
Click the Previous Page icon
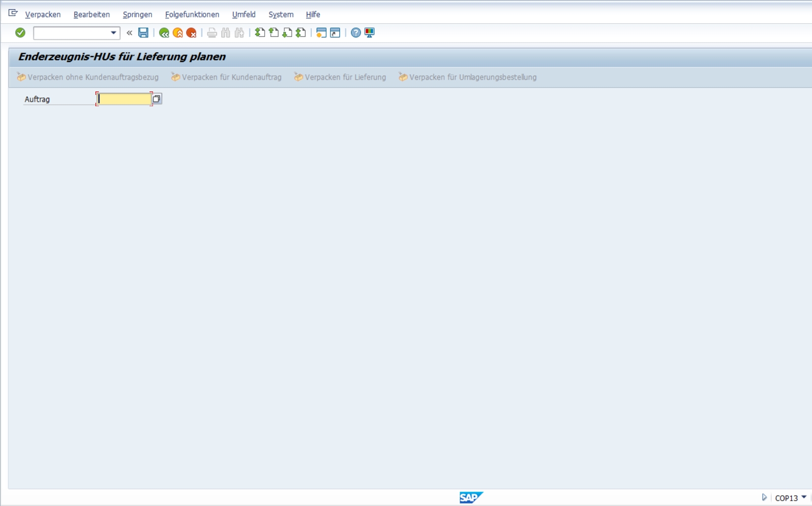coord(273,32)
